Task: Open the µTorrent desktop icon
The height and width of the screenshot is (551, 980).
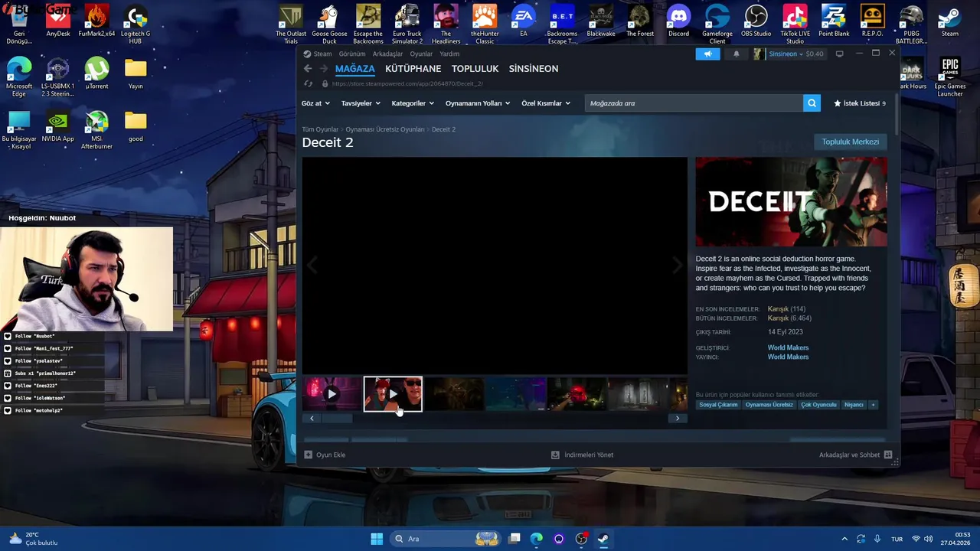Action: tap(96, 73)
